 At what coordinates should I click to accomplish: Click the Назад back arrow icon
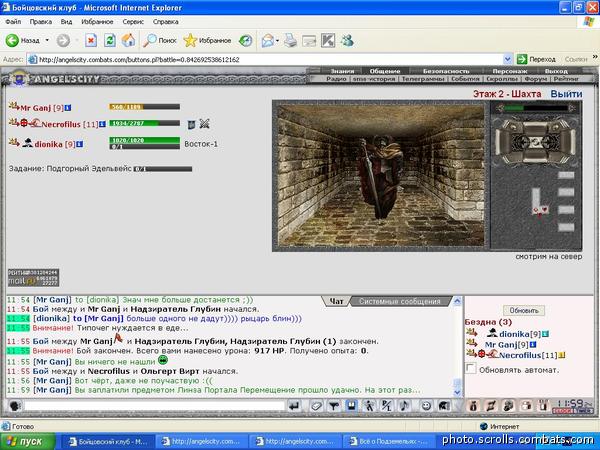coord(12,40)
